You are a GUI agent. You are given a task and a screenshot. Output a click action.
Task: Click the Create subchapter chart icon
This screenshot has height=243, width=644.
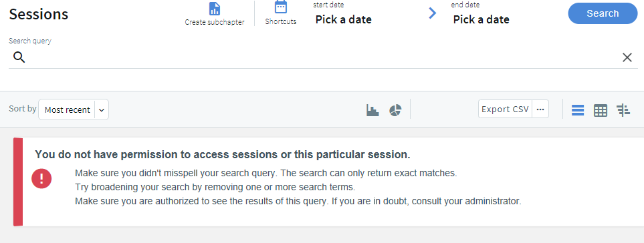coord(215,8)
